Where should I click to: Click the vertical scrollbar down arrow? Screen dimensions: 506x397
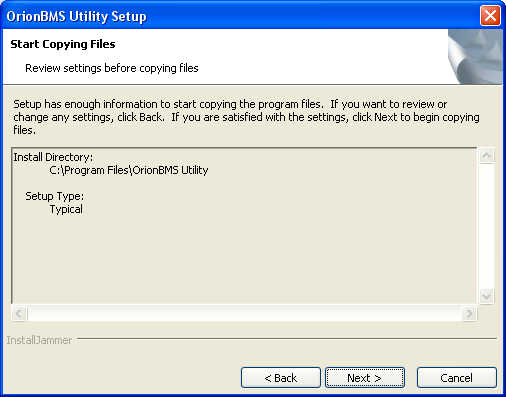(x=486, y=296)
